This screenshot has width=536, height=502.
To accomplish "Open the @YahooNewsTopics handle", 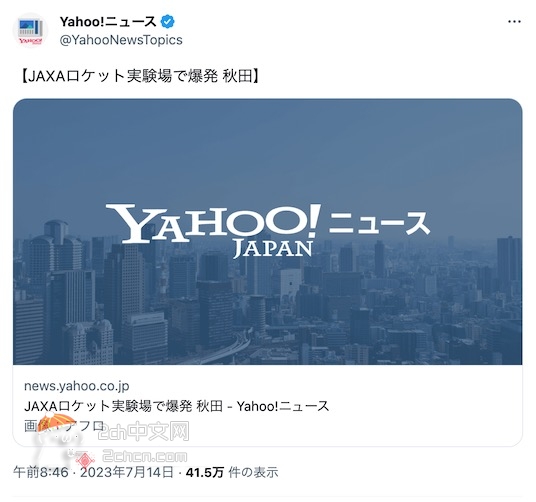I will tap(121, 40).
